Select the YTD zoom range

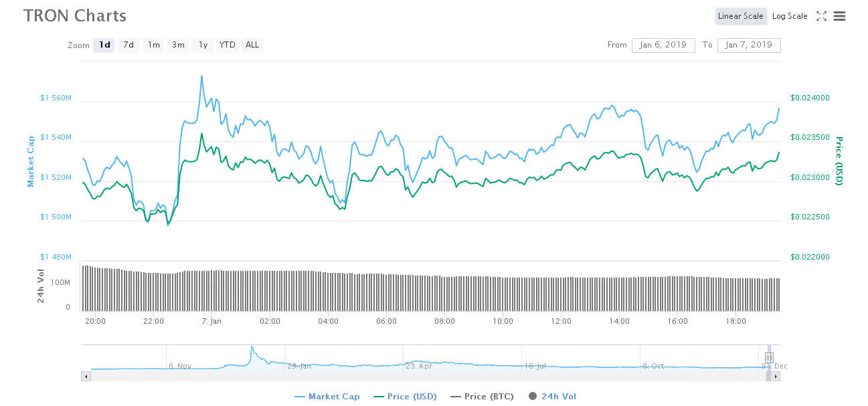(228, 45)
